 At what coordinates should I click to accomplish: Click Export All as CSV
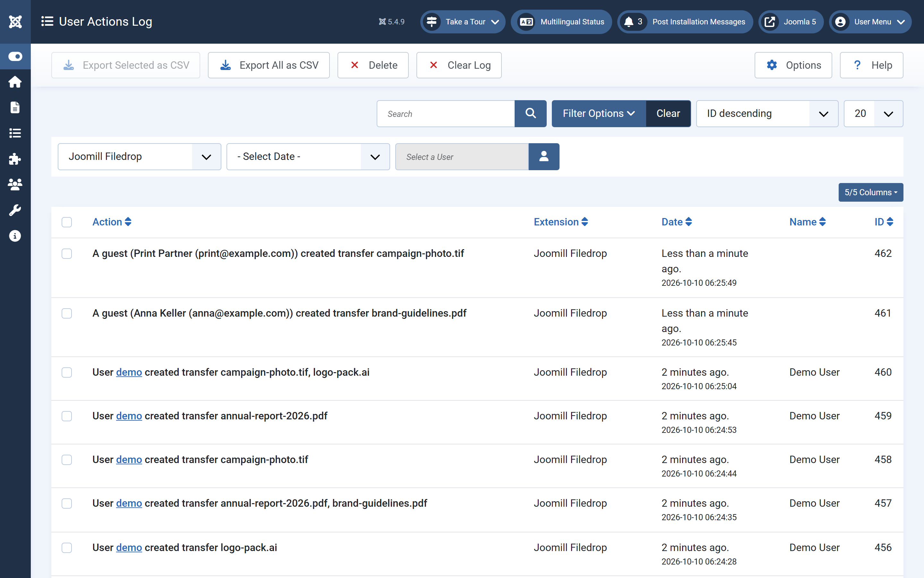tap(269, 66)
